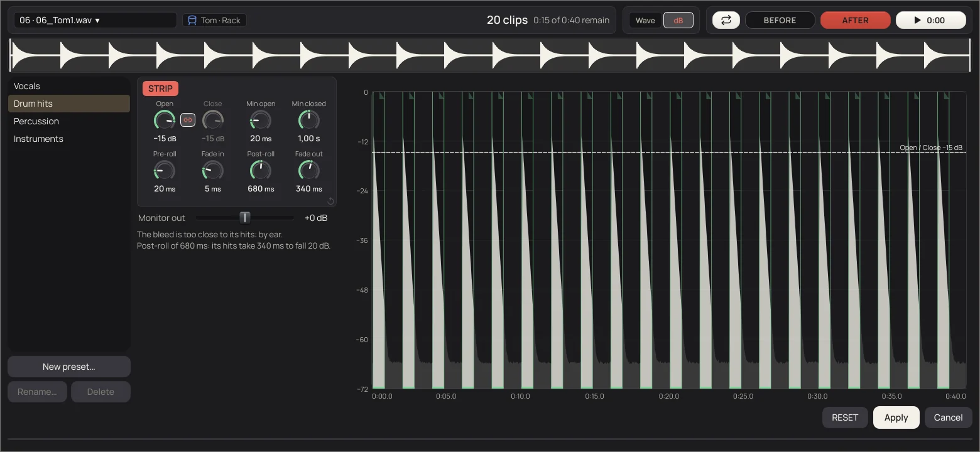Click the Rename... preset button
Image resolution: width=980 pixels, height=452 pixels.
(37, 392)
